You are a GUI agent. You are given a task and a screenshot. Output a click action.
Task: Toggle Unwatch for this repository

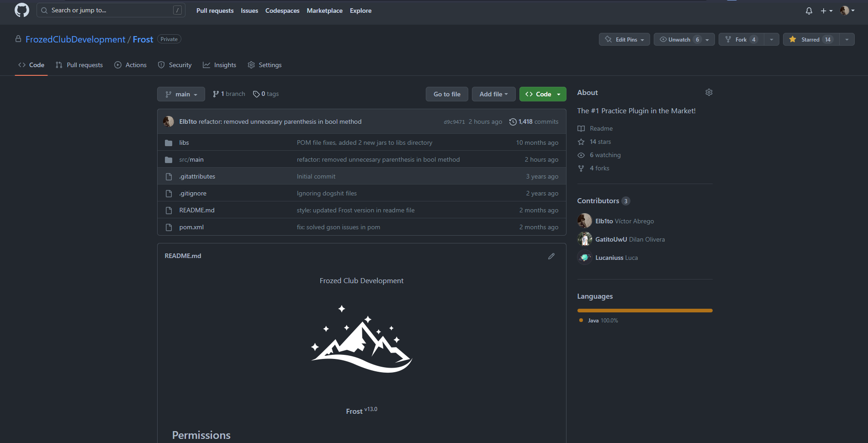[x=679, y=40]
